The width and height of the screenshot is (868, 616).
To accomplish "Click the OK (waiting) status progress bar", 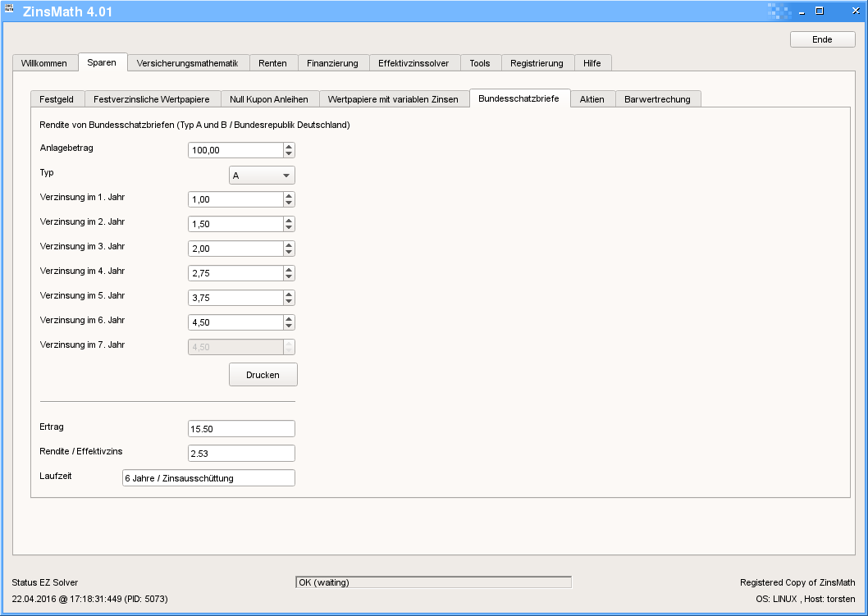I will (x=433, y=582).
